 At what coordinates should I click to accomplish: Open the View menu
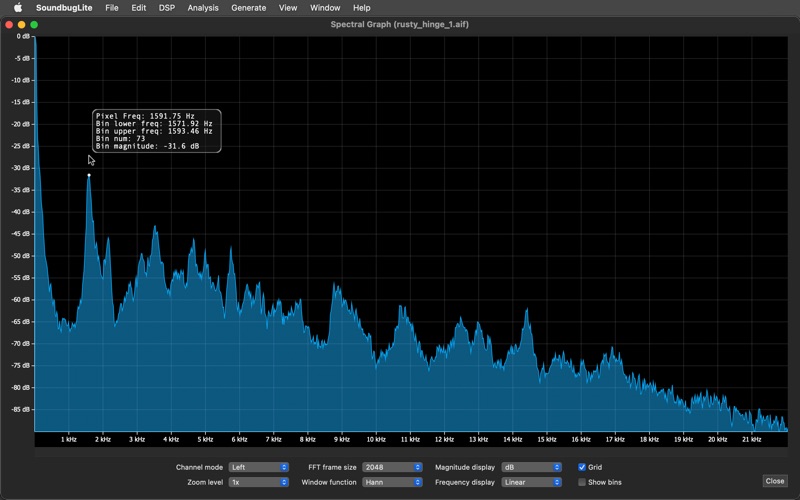point(288,8)
